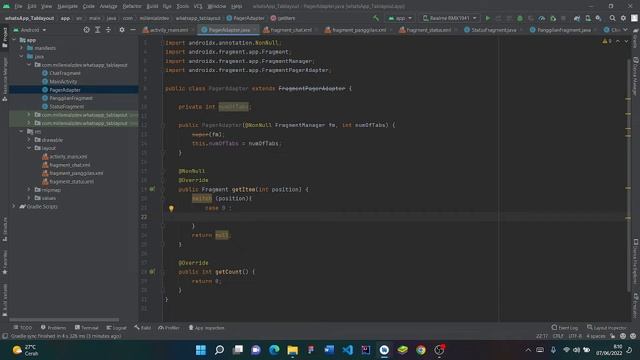Click the Make Project hammer icon

coord(376,18)
